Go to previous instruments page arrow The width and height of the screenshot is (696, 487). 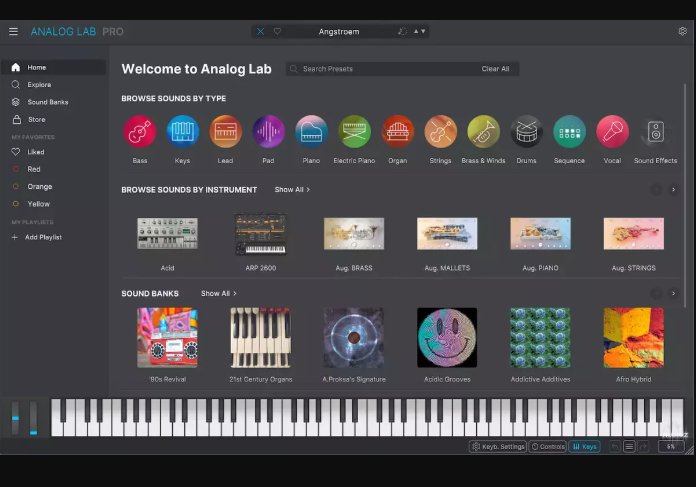[x=656, y=190]
